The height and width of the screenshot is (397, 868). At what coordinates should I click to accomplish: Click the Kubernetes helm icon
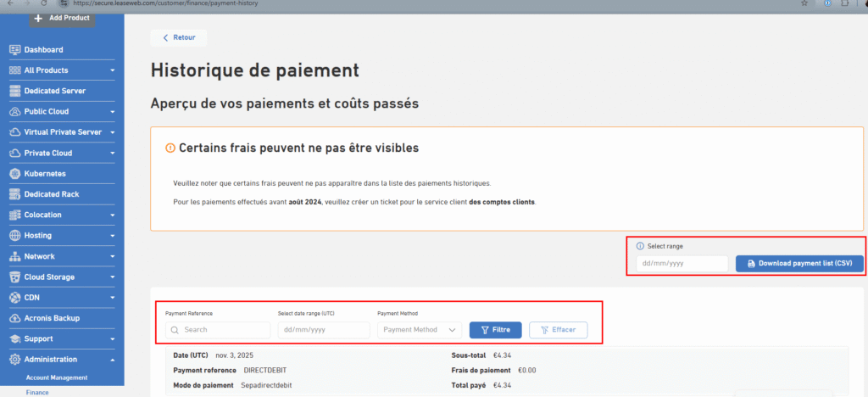pyautogui.click(x=15, y=174)
